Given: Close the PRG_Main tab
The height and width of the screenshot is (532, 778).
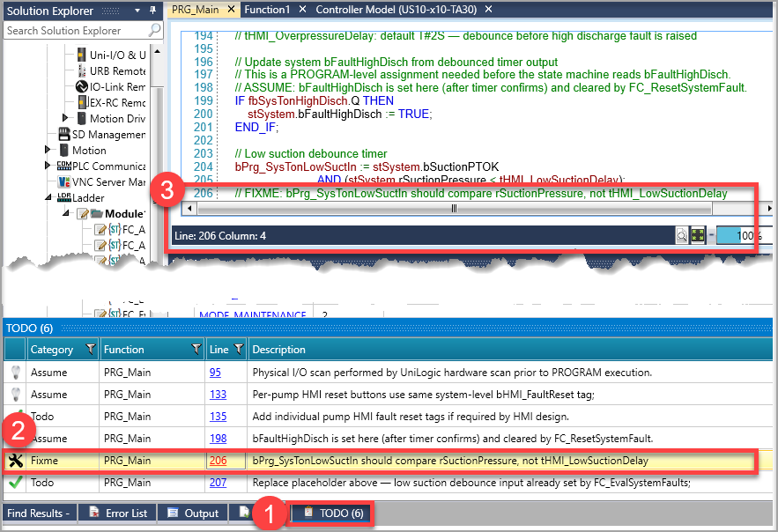Looking at the screenshot, I should 231,10.
